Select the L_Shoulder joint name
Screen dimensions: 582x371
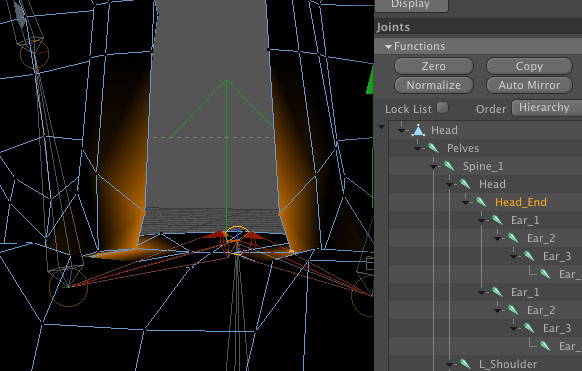point(508,364)
